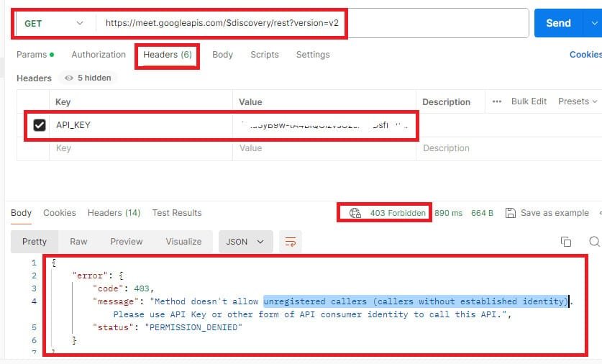Open the request Body tab
602x364 pixels.
(222, 55)
